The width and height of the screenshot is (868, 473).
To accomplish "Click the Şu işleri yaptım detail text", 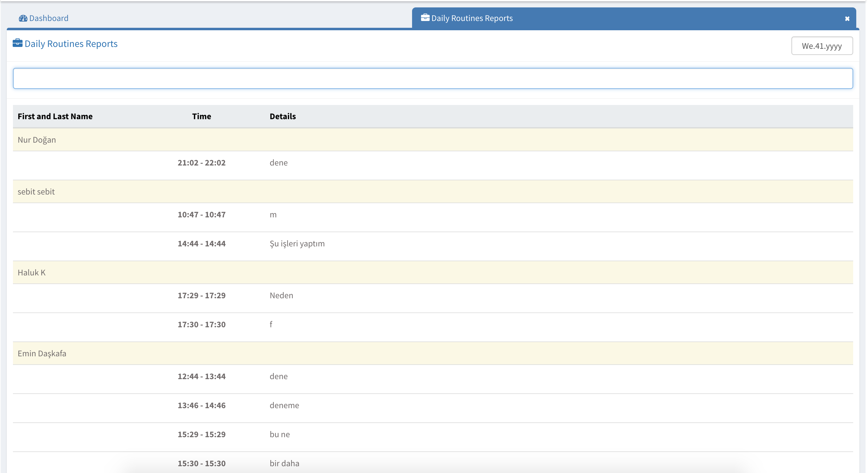I will [x=297, y=244].
